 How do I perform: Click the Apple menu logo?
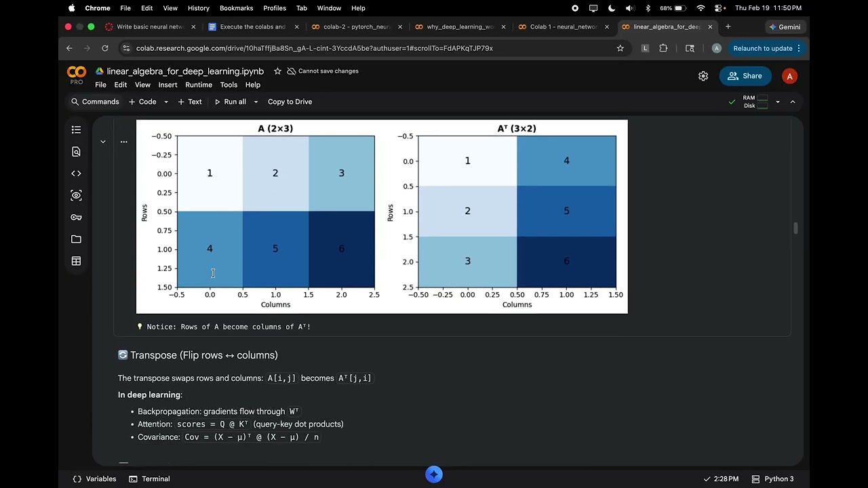coord(71,8)
